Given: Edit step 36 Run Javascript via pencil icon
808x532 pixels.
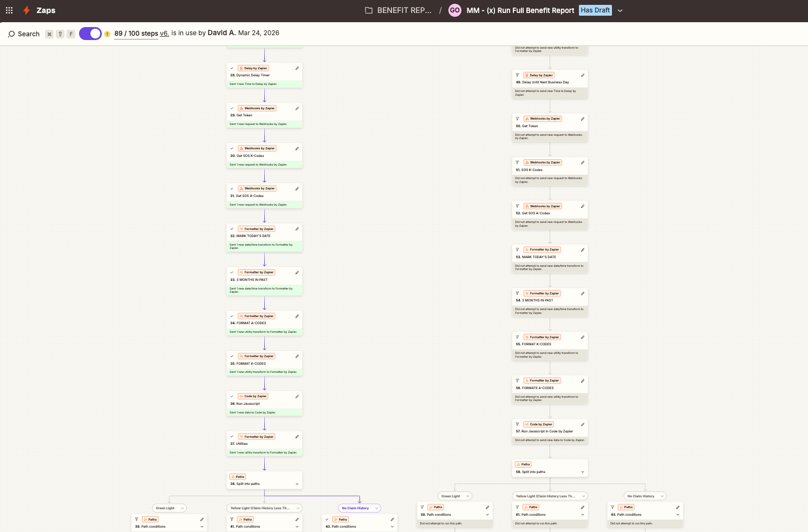Looking at the screenshot, I should [x=297, y=396].
